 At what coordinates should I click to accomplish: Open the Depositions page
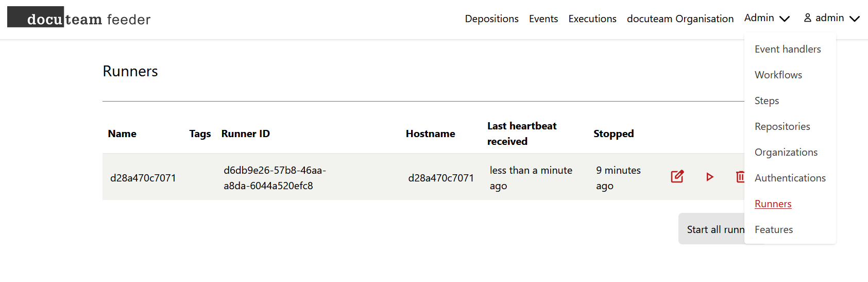click(x=491, y=19)
